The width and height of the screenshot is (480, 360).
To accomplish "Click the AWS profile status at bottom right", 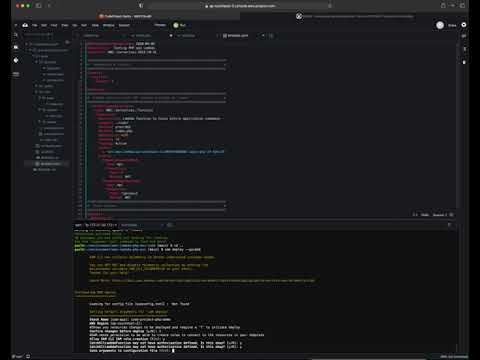I will 454,357.
